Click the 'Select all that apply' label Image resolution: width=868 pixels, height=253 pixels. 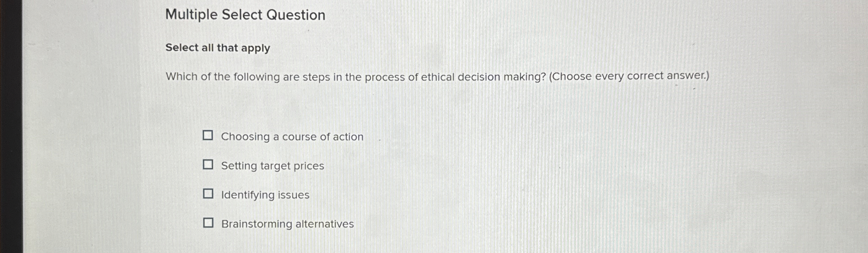217,48
